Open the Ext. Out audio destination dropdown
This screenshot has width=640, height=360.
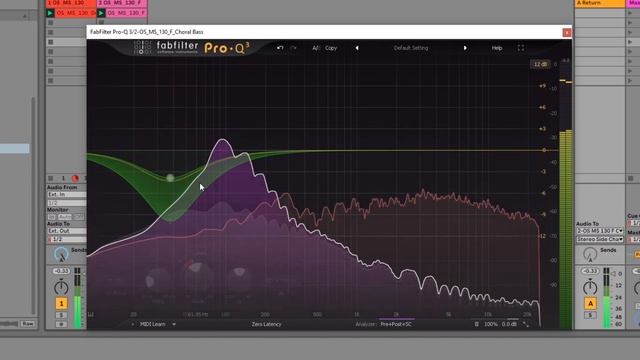click(x=67, y=231)
